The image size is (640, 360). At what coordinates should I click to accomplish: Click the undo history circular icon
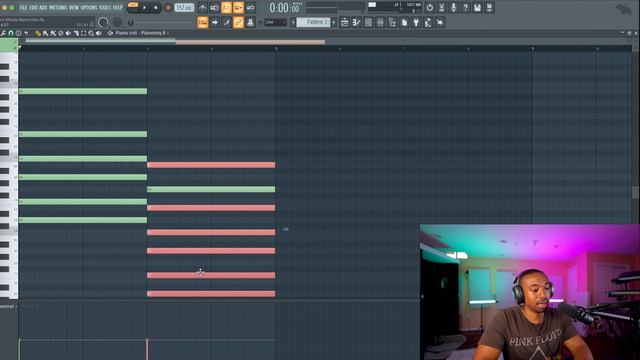click(429, 7)
